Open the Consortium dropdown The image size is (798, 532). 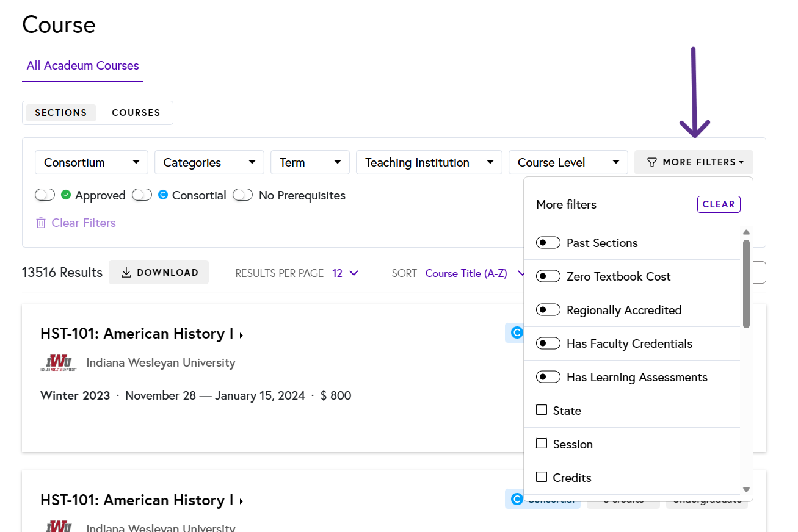click(x=91, y=162)
